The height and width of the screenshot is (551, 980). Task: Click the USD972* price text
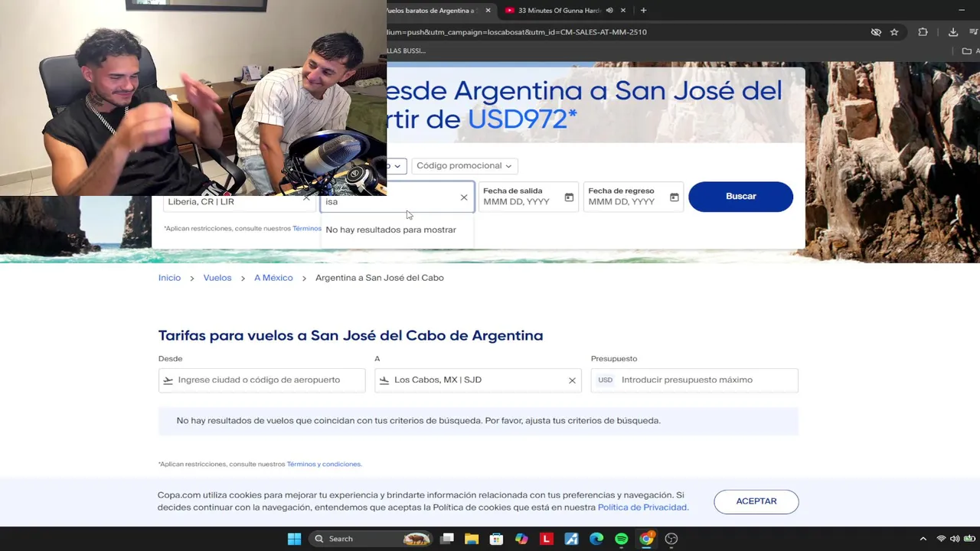[x=522, y=119]
